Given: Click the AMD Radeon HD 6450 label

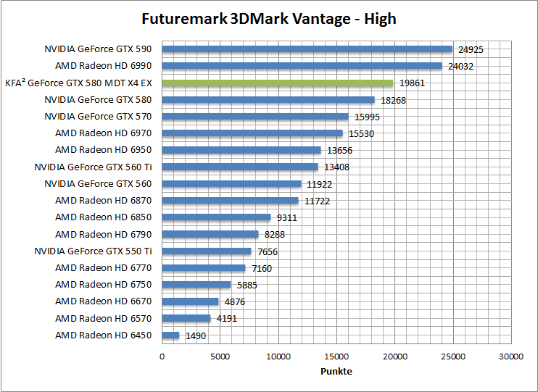Looking at the screenshot, I should [x=103, y=335].
